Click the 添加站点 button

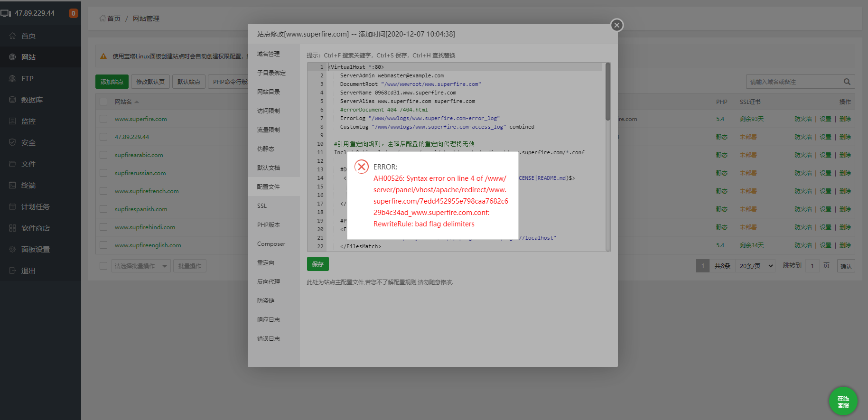(112, 82)
